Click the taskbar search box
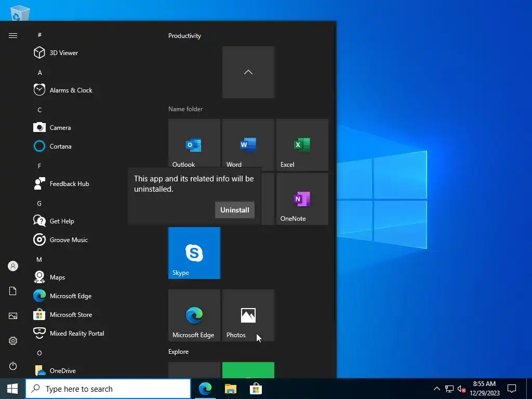 (108, 389)
